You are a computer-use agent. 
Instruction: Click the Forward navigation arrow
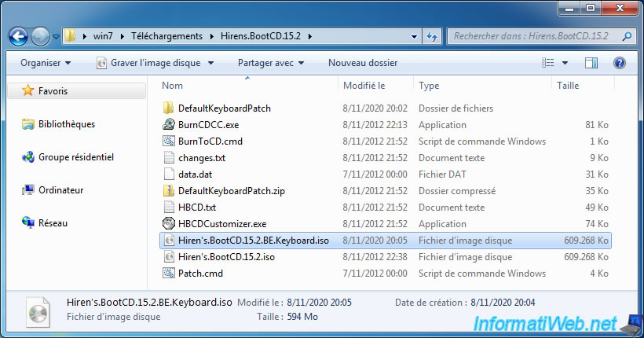41,36
